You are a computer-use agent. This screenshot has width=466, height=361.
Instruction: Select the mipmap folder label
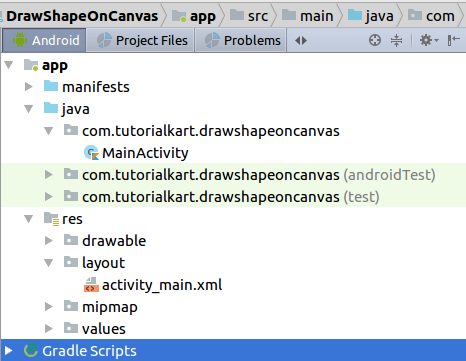pos(110,307)
